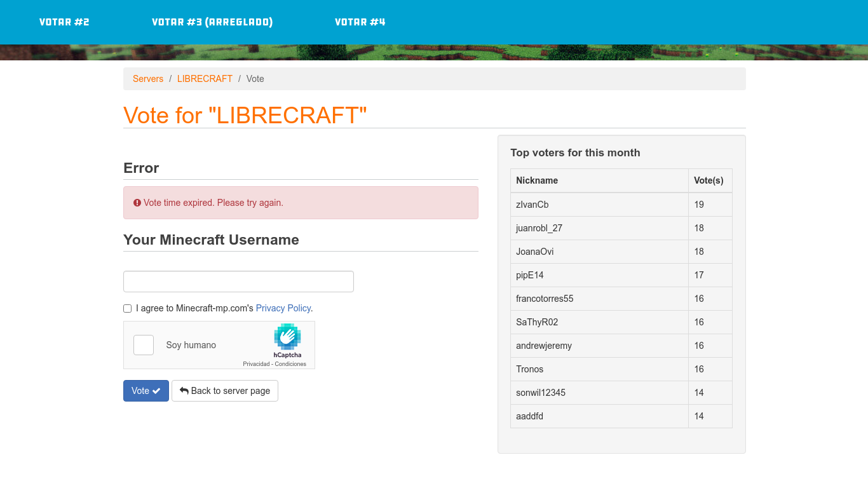Focus the Minecraft username input field
The width and height of the screenshot is (868, 488).
pos(238,281)
